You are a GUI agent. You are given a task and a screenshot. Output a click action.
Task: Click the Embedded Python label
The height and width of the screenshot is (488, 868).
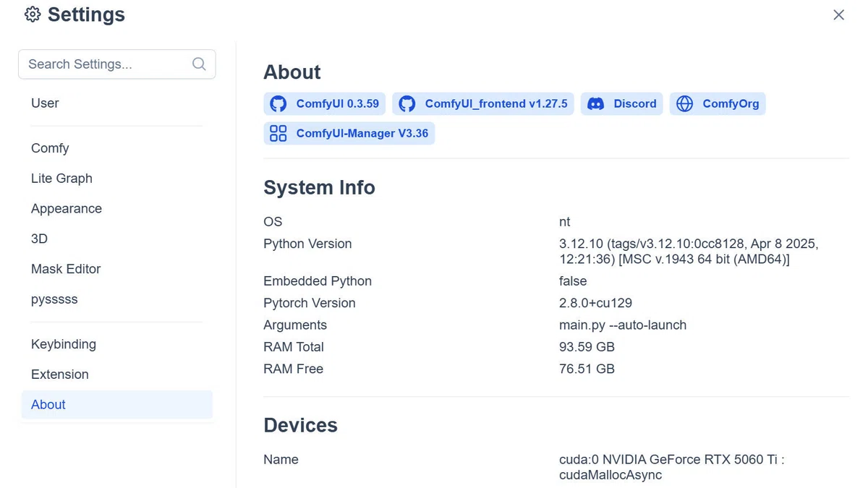point(318,281)
